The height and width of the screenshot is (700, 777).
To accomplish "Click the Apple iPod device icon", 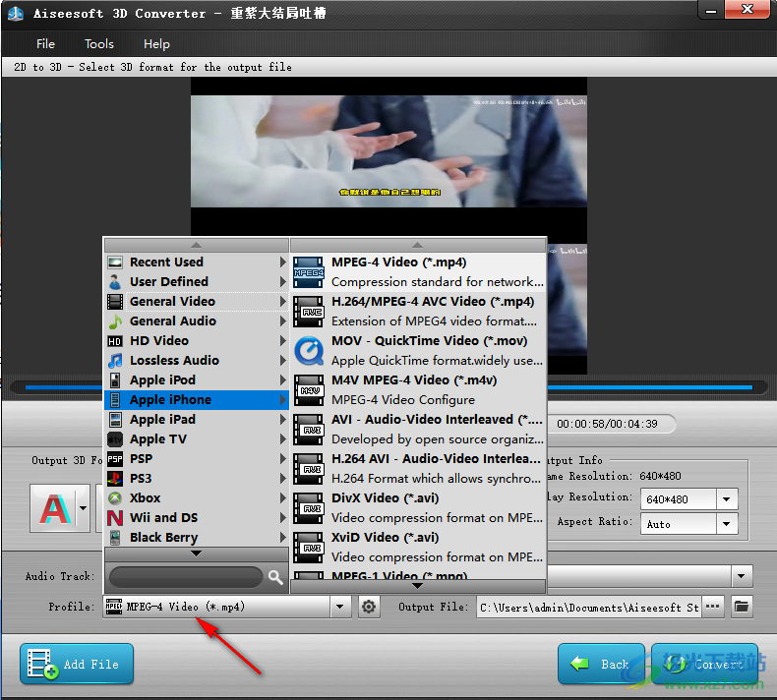I will (x=115, y=379).
